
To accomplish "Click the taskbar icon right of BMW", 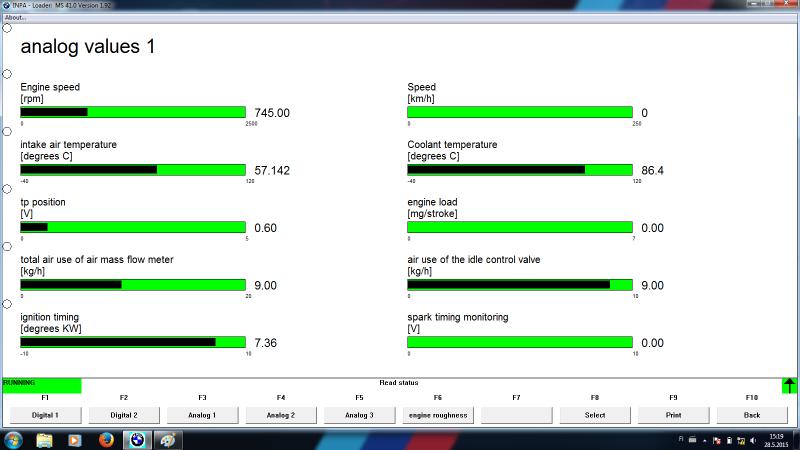I will [x=168, y=439].
